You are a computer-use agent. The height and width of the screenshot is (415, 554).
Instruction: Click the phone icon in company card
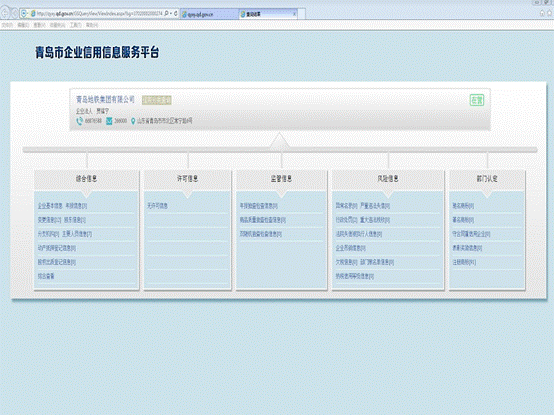click(x=79, y=121)
